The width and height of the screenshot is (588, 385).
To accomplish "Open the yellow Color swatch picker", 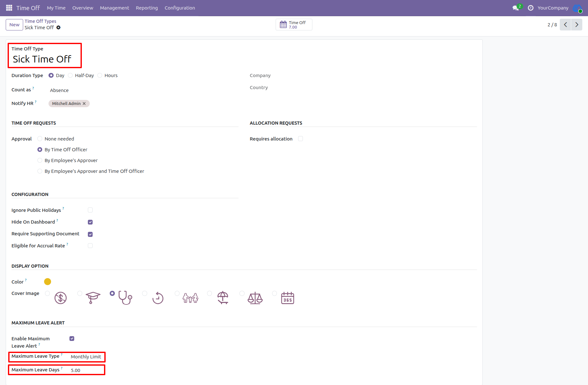I will pos(48,282).
